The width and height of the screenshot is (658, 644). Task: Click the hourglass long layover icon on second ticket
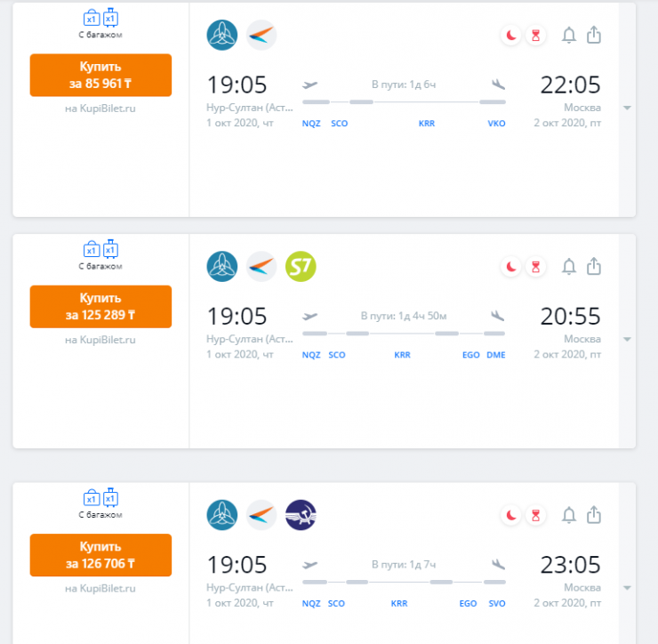535,266
